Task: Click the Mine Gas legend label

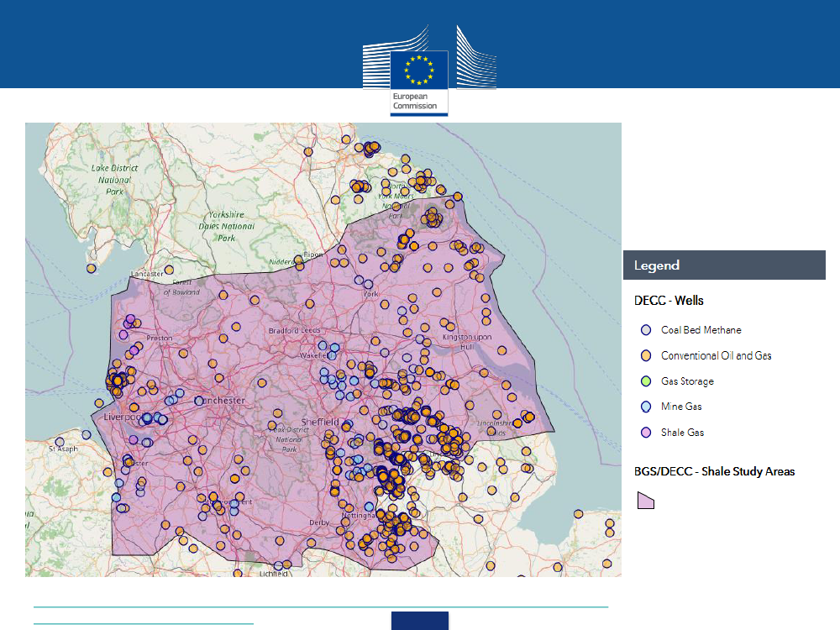Action: (681, 407)
